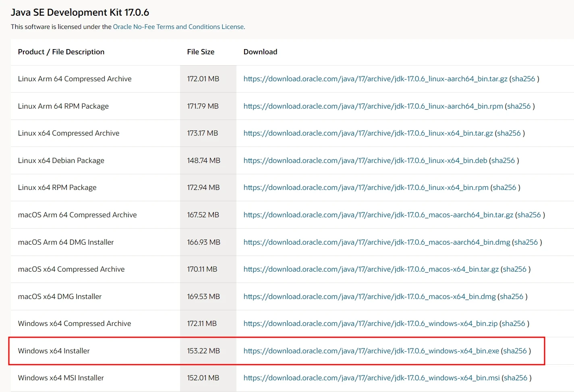Open sha256 for Linux x64 deb

click(x=503, y=161)
